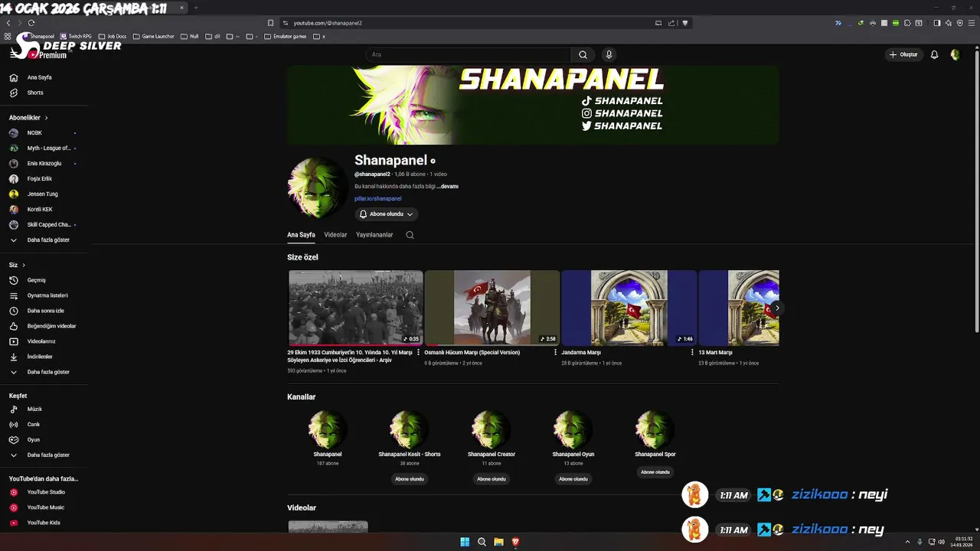Expand Daha fazla göster under Keşfet
The image size is (980, 551).
[48, 455]
